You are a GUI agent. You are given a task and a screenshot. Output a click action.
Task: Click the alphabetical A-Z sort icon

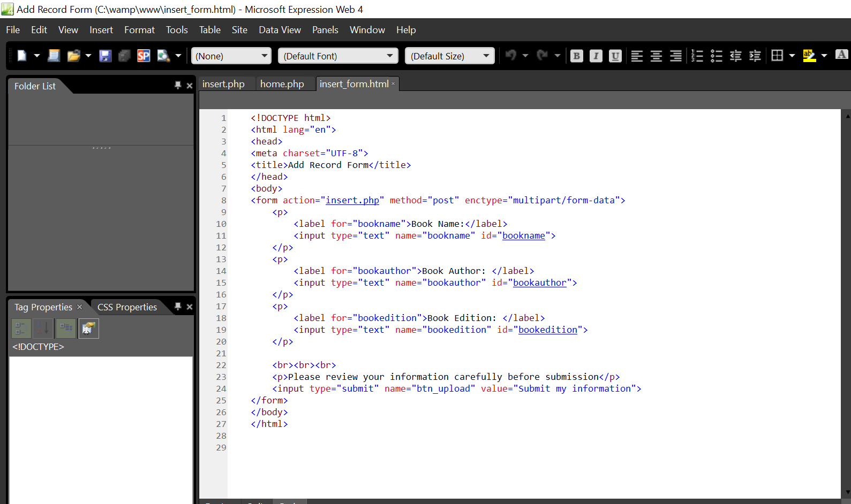point(43,328)
